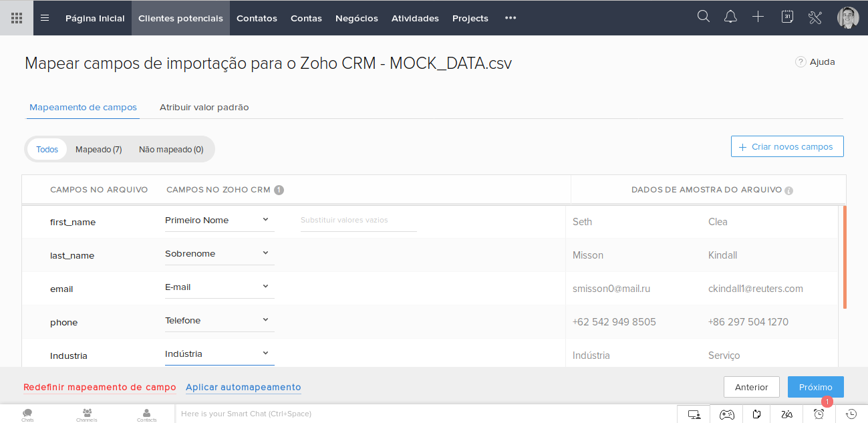Image resolution: width=868 pixels, height=423 pixels.
Task: Open Contatos module
Action: pyautogui.click(x=257, y=18)
